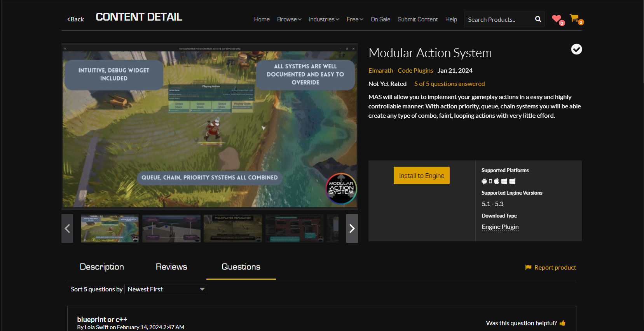Switch to the Reviews tab
This screenshot has height=331, width=644.
pyautogui.click(x=171, y=267)
